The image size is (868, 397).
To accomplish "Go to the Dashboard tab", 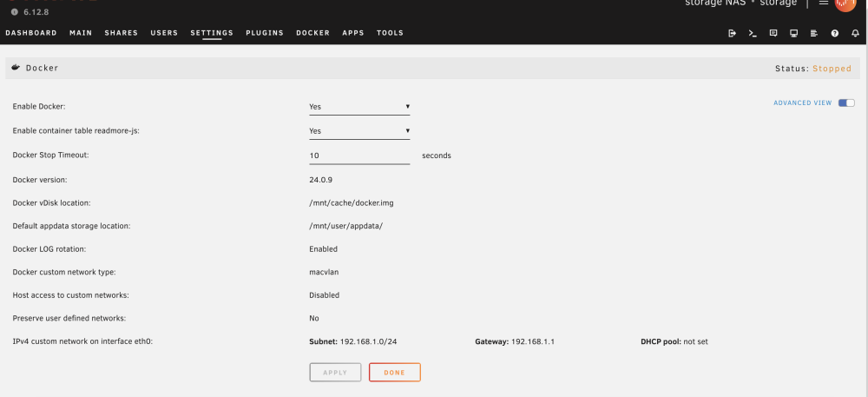I will 31,33.
